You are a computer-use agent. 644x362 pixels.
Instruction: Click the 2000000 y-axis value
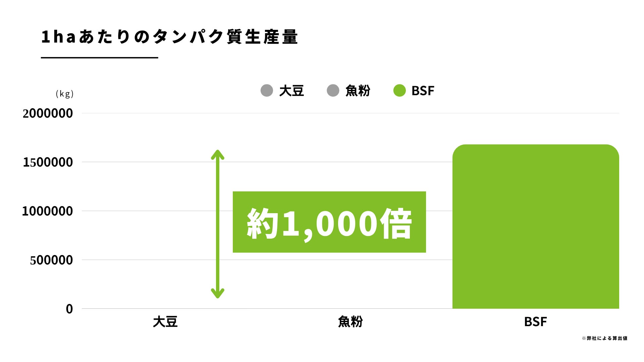(48, 113)
